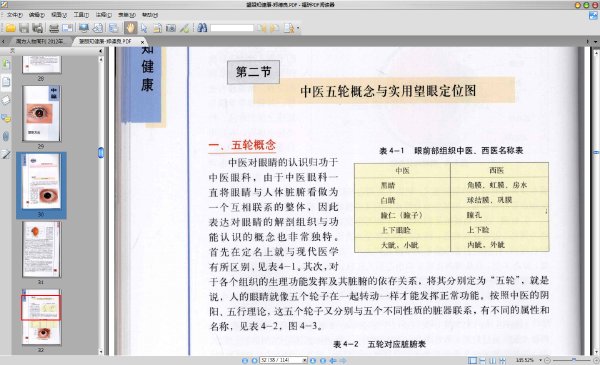
Task: Click the find next icon beside search box
Action: [x=275, y=28]
